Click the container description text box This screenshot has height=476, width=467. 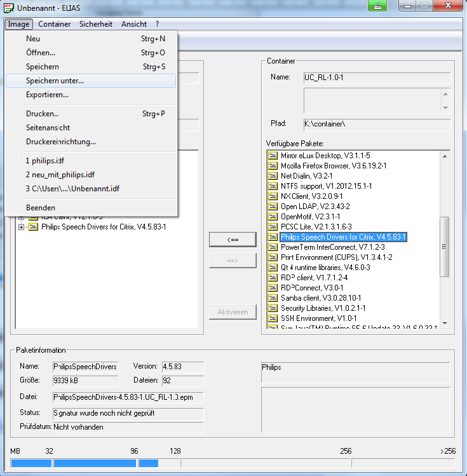pyautogui.click(x=372, y=101)
